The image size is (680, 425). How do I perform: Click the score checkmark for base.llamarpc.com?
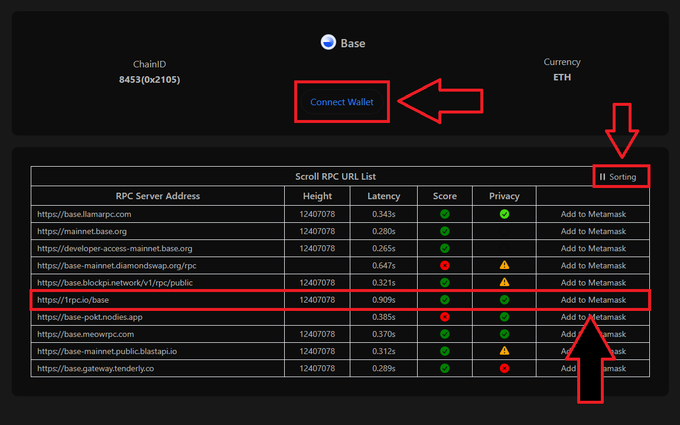click(x=445, y=214)
